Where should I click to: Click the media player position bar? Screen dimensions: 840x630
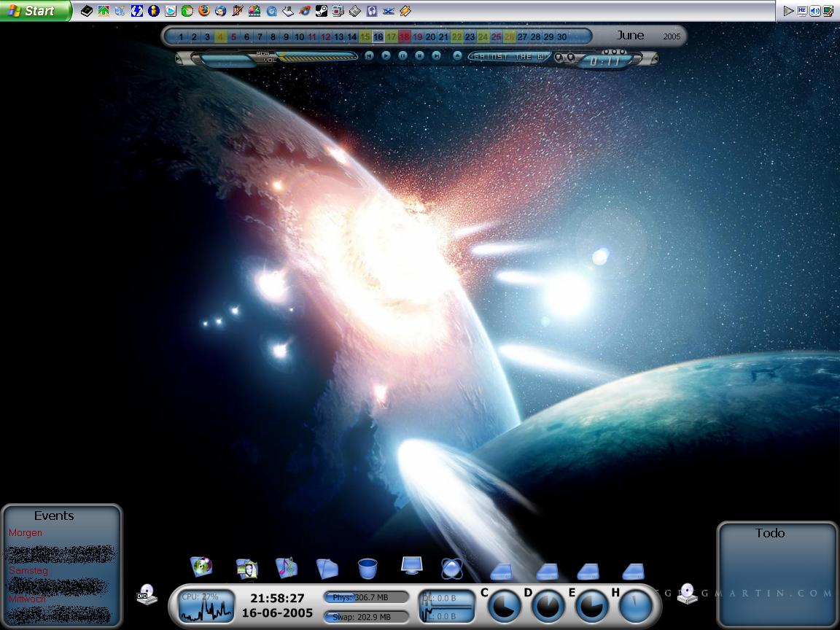click(x=316, y=53)
